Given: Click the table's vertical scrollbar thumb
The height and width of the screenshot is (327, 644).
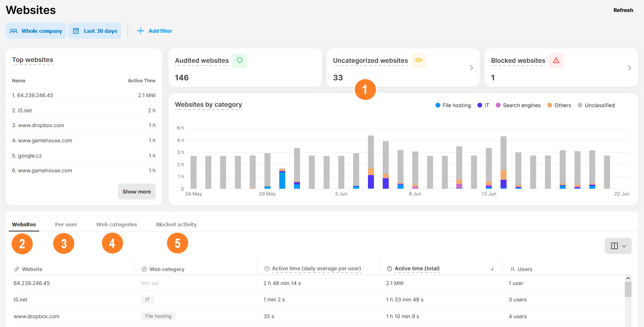Looking at the screenshot, I should tap(628, 289).
